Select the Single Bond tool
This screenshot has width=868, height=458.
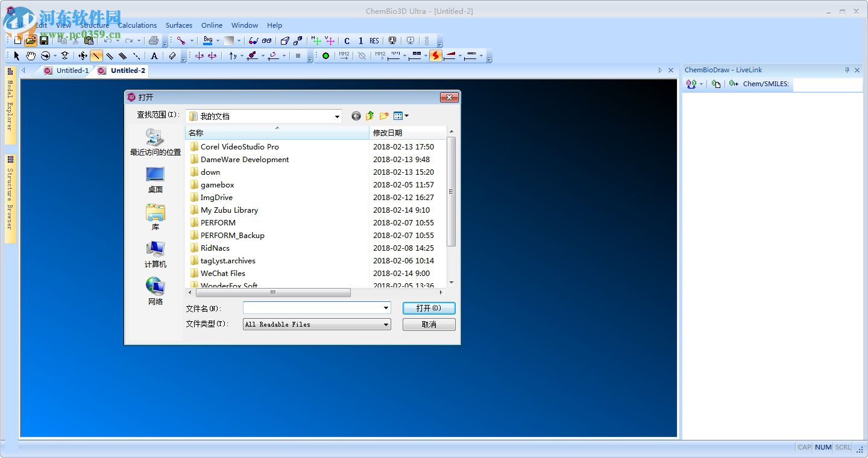[96, 56]
